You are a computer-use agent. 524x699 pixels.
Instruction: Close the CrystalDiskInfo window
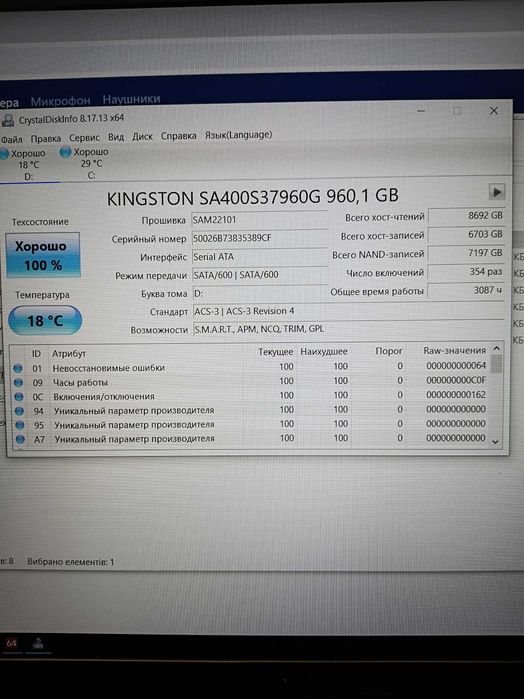(x=493, y=111)
